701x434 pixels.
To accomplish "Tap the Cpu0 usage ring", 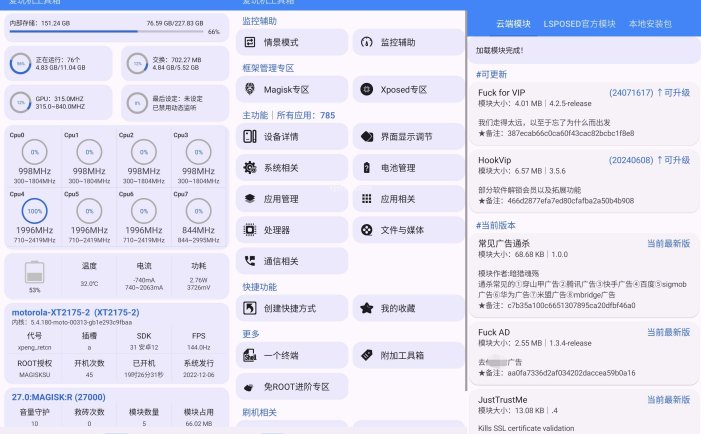I will [34, 152].
